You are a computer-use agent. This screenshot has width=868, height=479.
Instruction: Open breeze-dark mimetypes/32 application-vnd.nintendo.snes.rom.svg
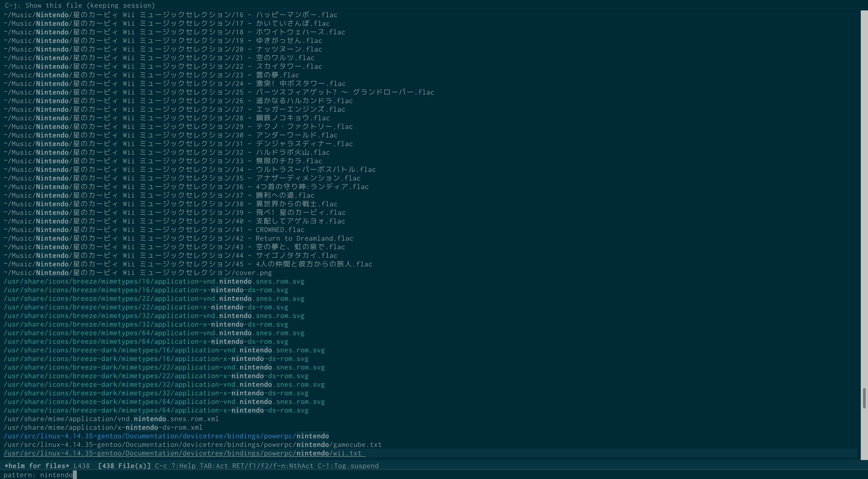(x=165, y=384)
